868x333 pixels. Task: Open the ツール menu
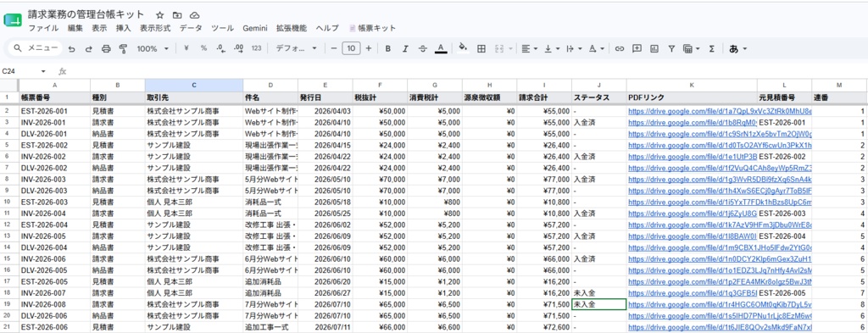pos(223,28)
